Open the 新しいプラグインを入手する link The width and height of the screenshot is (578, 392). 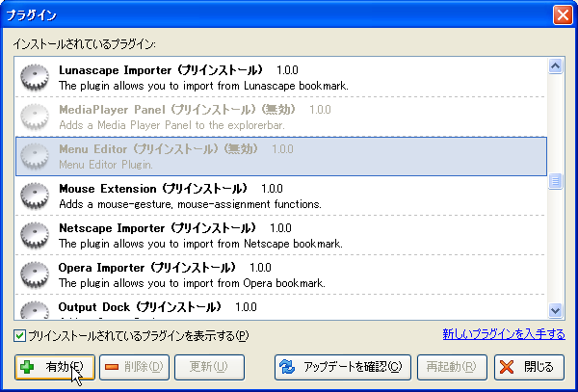pos(504,334)
